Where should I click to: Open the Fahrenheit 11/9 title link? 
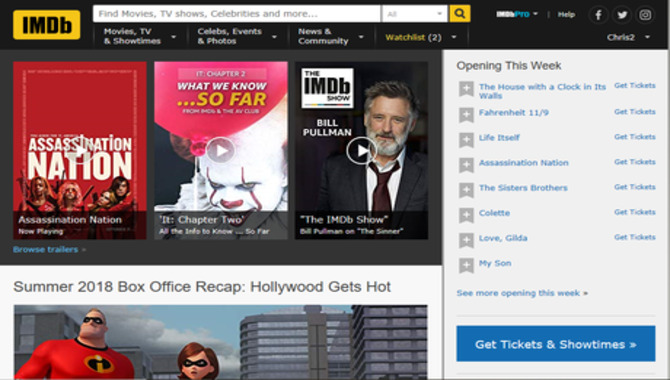click(x=514, y=113)
